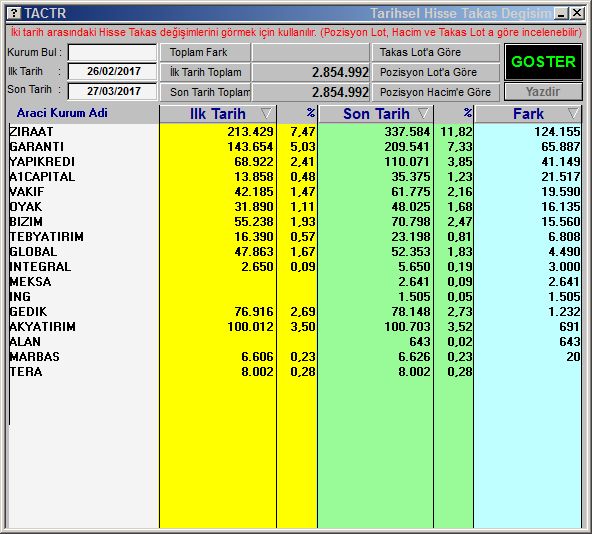Click the green GOSTER button
The image size is (592, 534).
(x=543, y=62)
